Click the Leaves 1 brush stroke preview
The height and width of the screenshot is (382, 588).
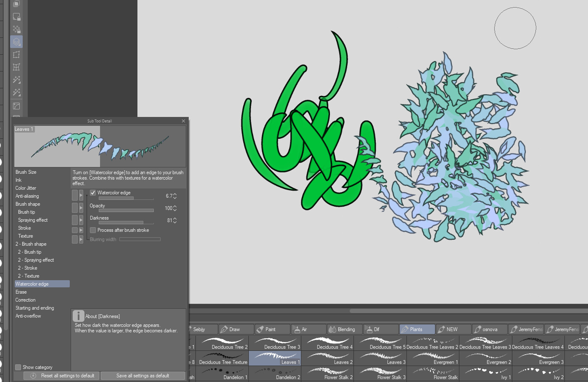click(100, 146)
